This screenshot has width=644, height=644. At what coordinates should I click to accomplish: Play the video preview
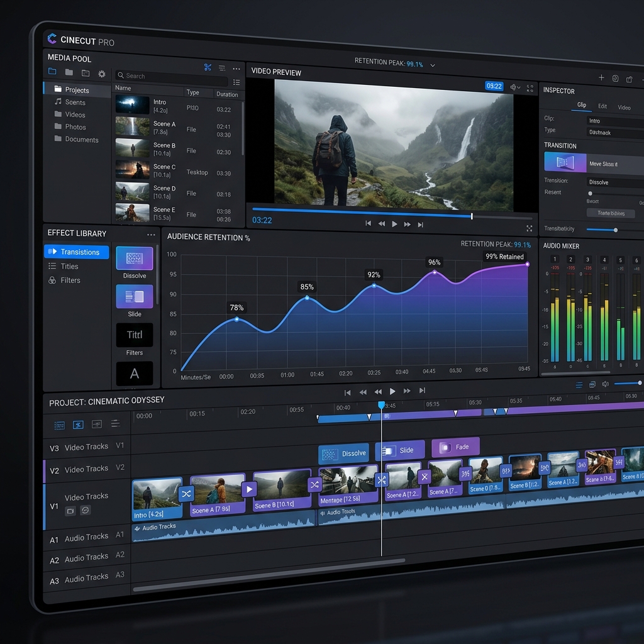(x=394, y=224)
